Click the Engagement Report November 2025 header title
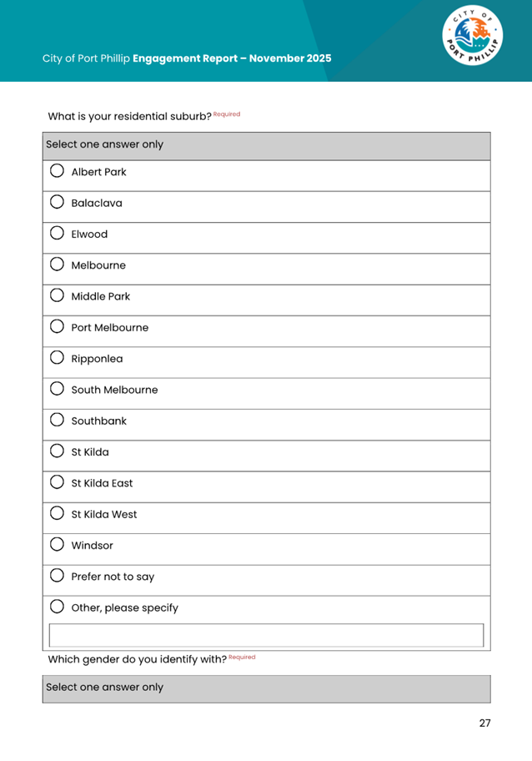 187,58
